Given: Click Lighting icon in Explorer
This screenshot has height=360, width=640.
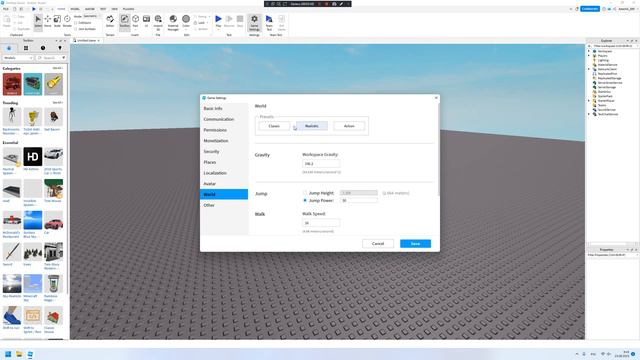Looking at the screenshot, I should (595, 60).
